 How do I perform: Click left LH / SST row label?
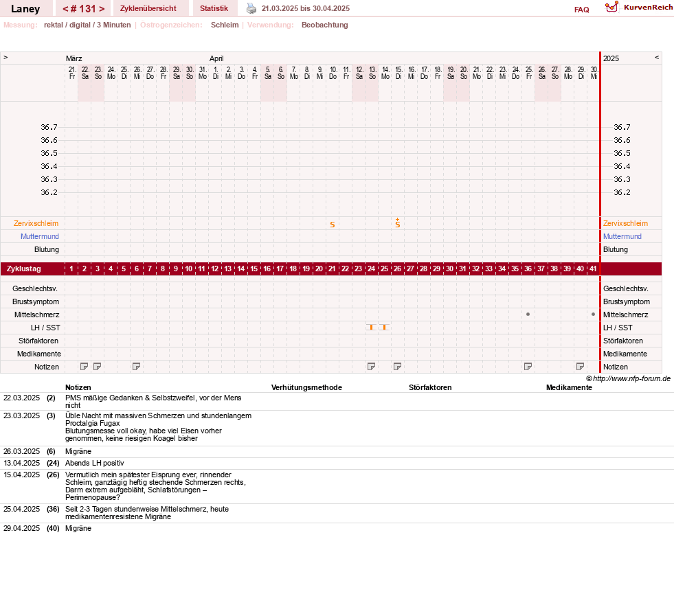click(45, 328)
